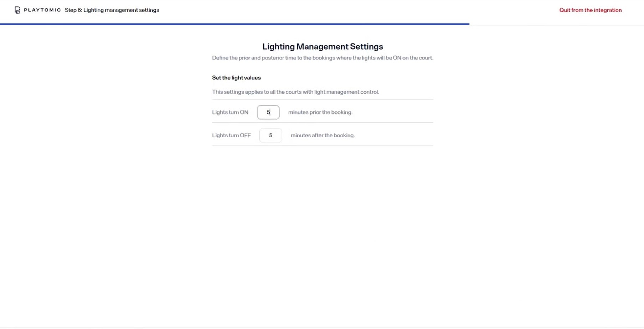Select the 'Lights turn OFF' minutes input
The height and width of the screenshot is (329, 644).
tap(271, 135)
